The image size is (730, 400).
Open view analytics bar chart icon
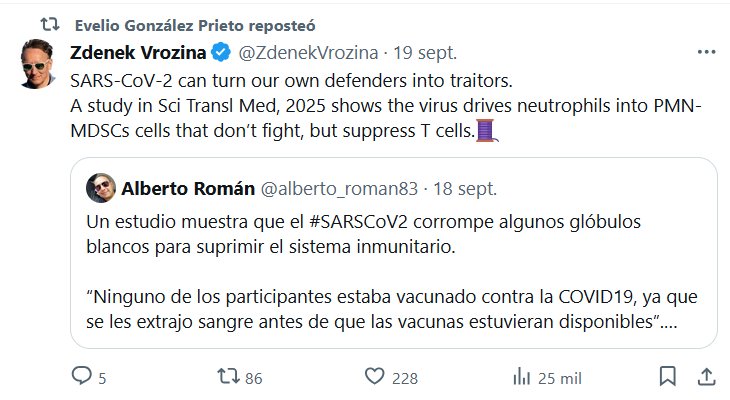coord(521,376)
